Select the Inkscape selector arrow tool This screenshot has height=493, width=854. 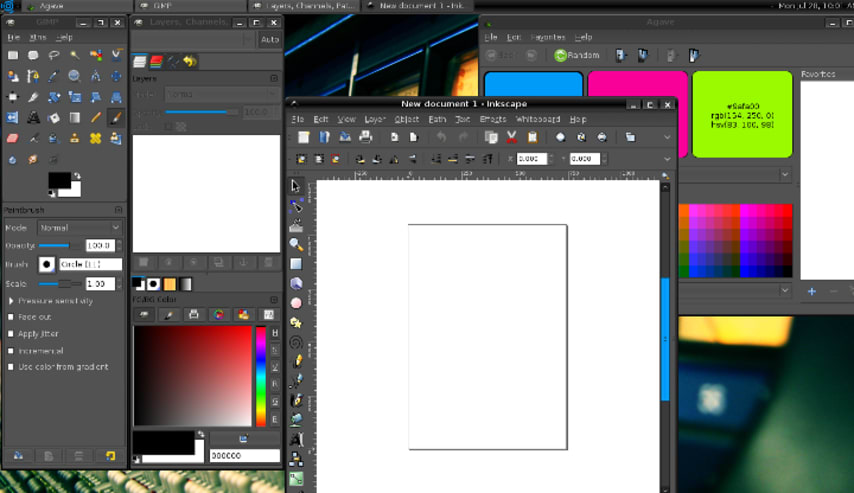296,186
